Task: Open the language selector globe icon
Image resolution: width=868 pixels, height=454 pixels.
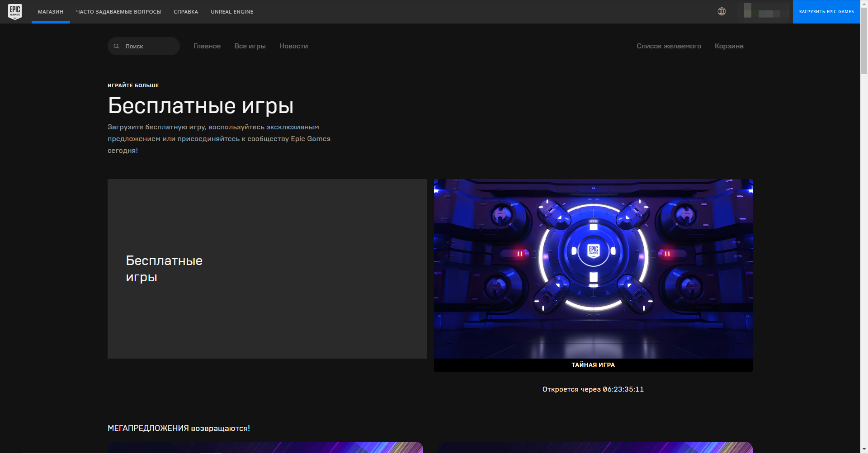Action: [x=722, y=12]
